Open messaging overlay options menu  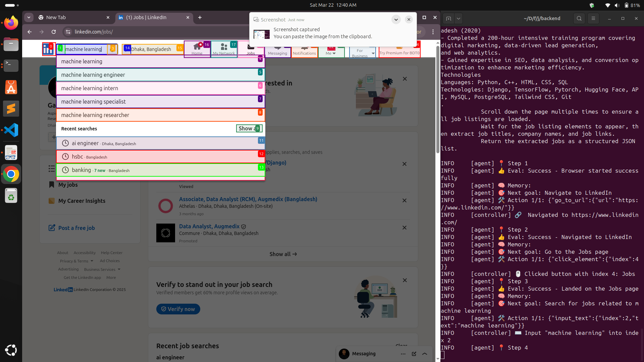403,354
